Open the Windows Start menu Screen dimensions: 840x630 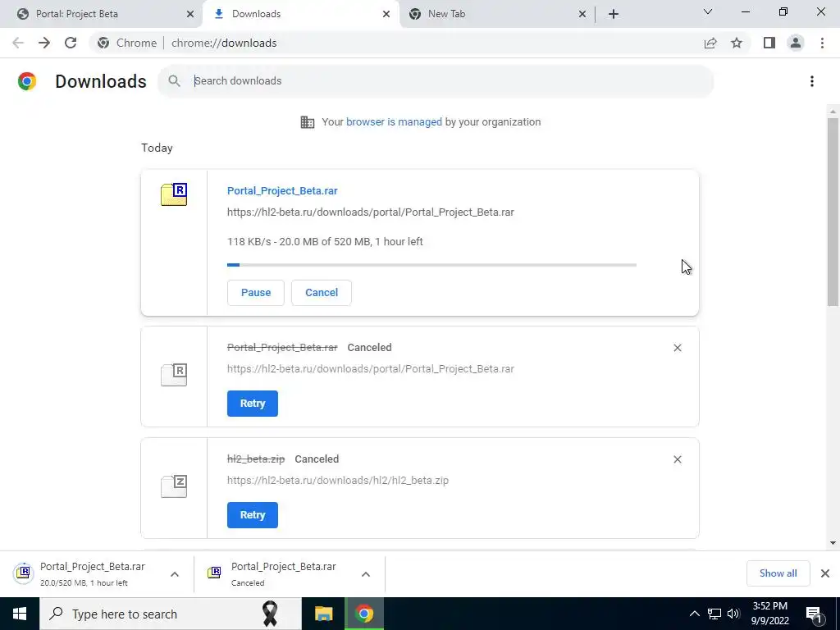click(20, 614)
